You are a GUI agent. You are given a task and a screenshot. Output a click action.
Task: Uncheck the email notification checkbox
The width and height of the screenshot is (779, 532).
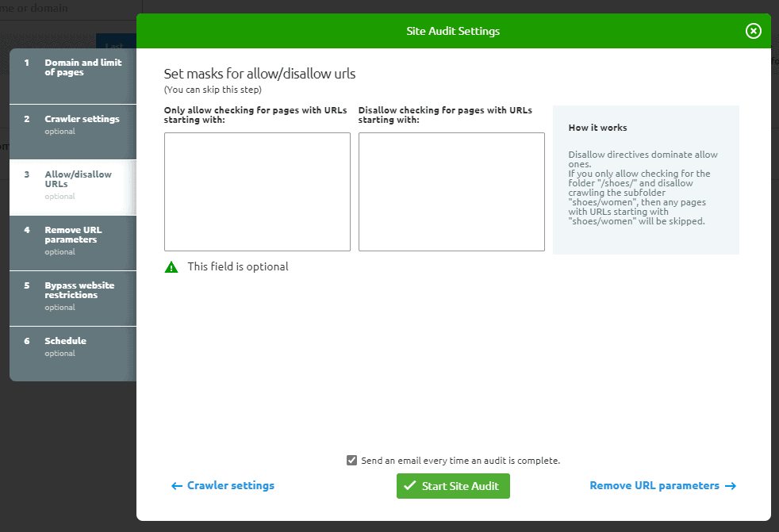click(x=351, y=461)
